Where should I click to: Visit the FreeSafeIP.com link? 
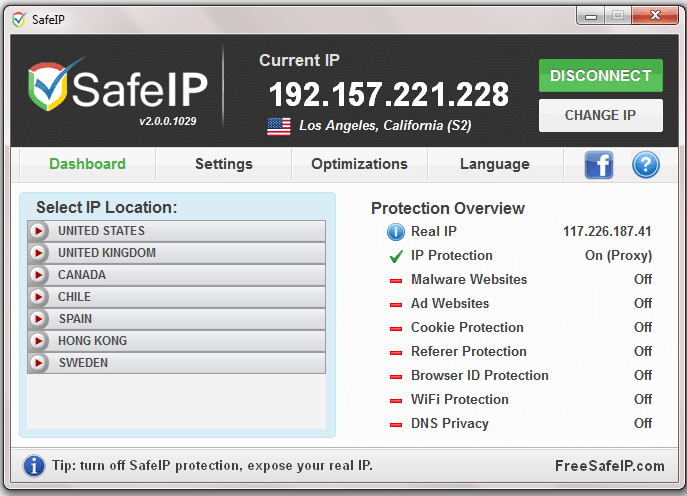(609, 466)
